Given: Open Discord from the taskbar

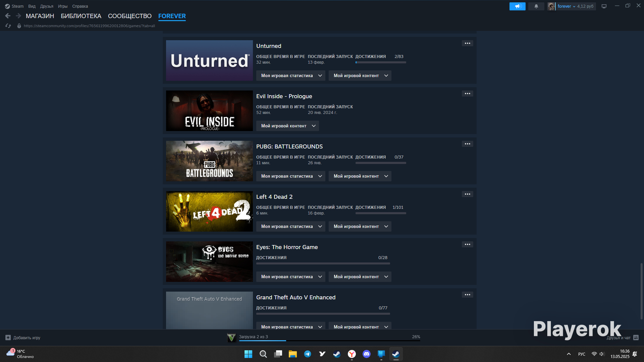Looking at the screenshot, I should pyautogui.click(x=367, y=354).
